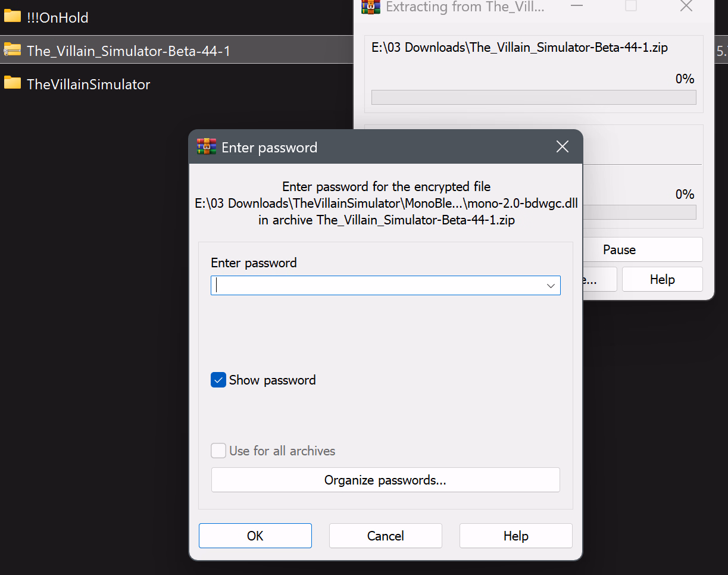Uncheck the Show password checkbox
This screenshot has width=728, height=575.
point(218,380)
